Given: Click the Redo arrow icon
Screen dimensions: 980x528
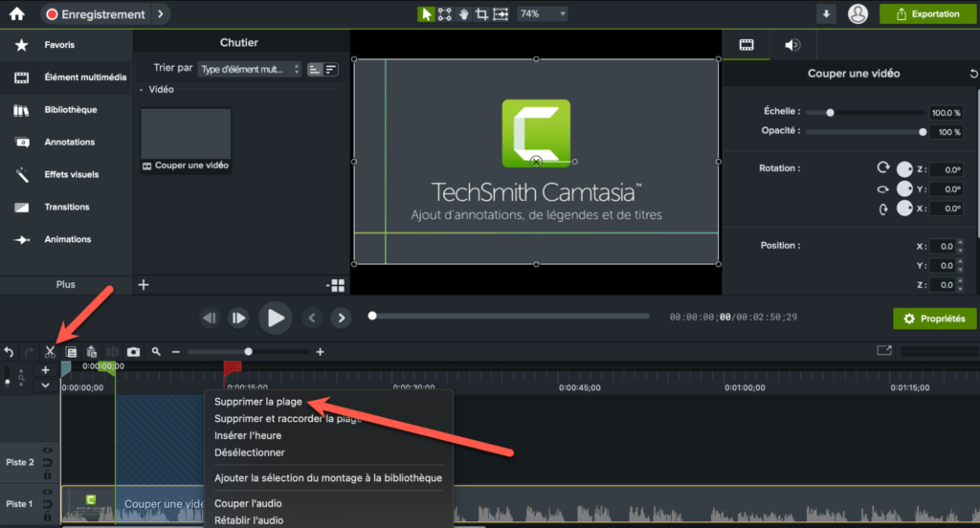Looking at the screenshot, I should pyautogui.click(x=29, y=352).
